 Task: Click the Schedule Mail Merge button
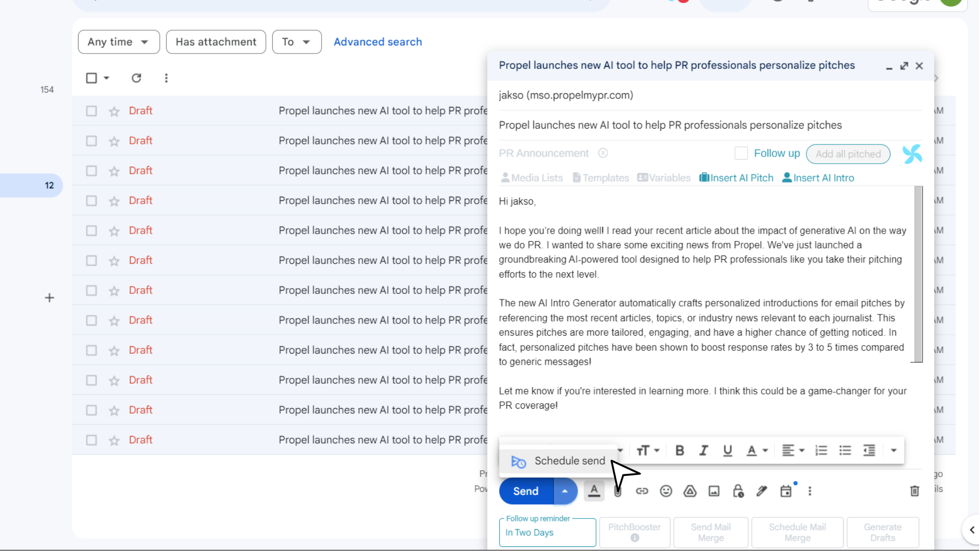click(797, 532)
